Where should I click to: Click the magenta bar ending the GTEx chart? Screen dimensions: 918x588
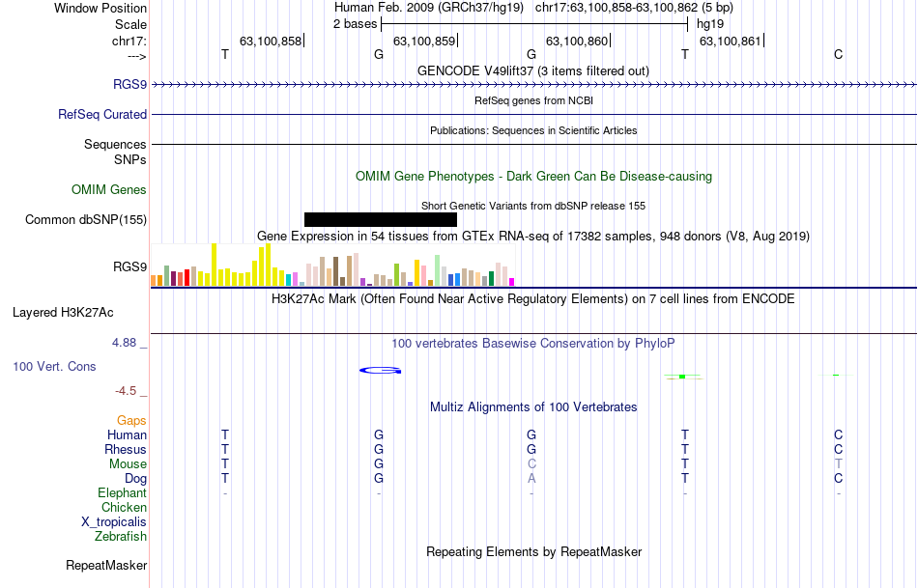coord(512,282)
